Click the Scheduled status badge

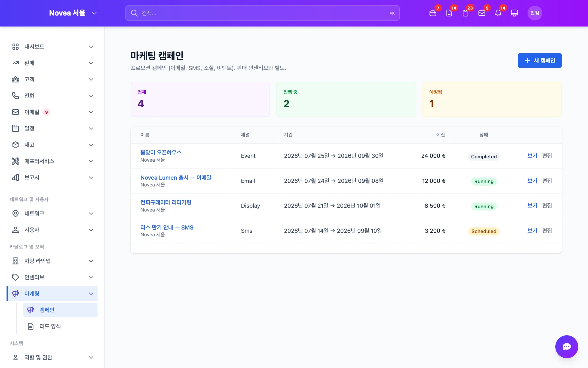pyautogui.click(x=484, y=231)
